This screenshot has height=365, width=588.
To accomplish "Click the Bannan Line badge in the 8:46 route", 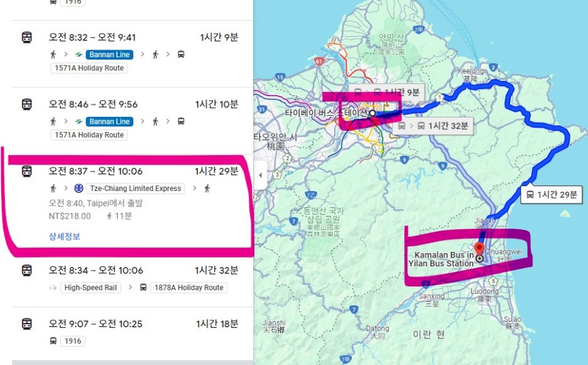I will (109, 121).
